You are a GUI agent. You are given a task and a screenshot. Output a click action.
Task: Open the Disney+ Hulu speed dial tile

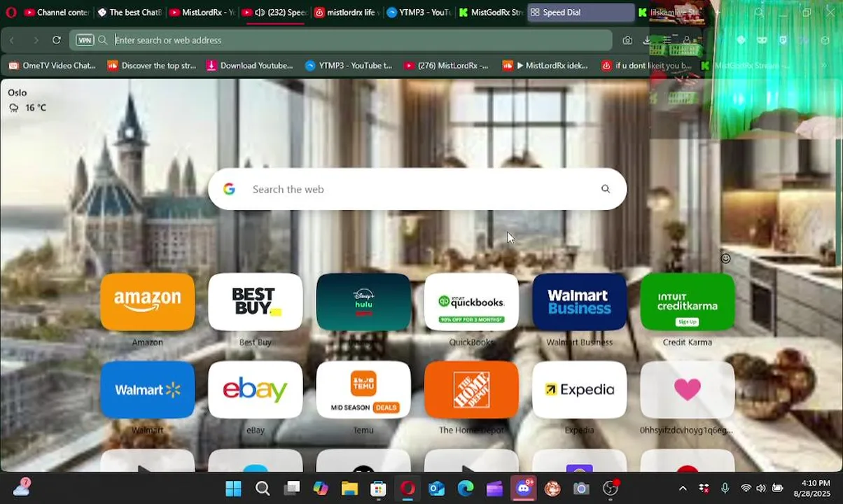click(x=363, y=302)
